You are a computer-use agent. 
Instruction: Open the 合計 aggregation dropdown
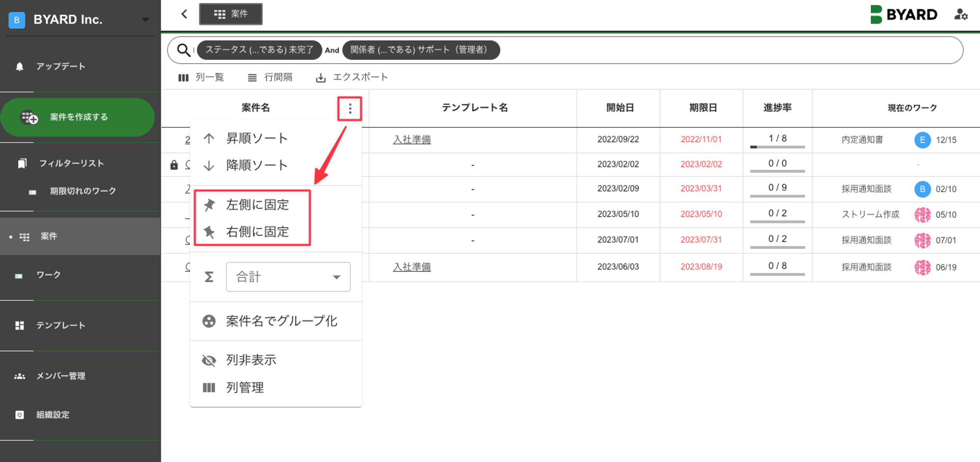288,277
